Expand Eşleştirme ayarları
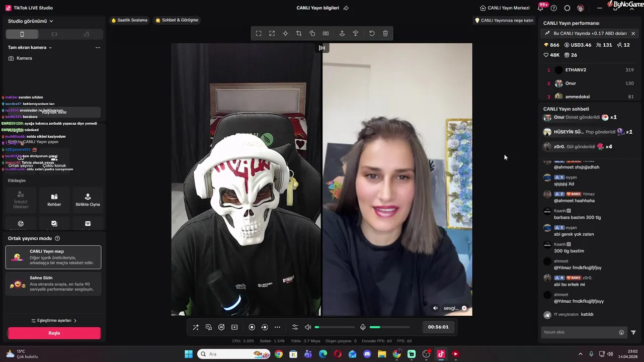Image resolution: width=644 pixels, height=362 pixels. click(x=54, y=320)
